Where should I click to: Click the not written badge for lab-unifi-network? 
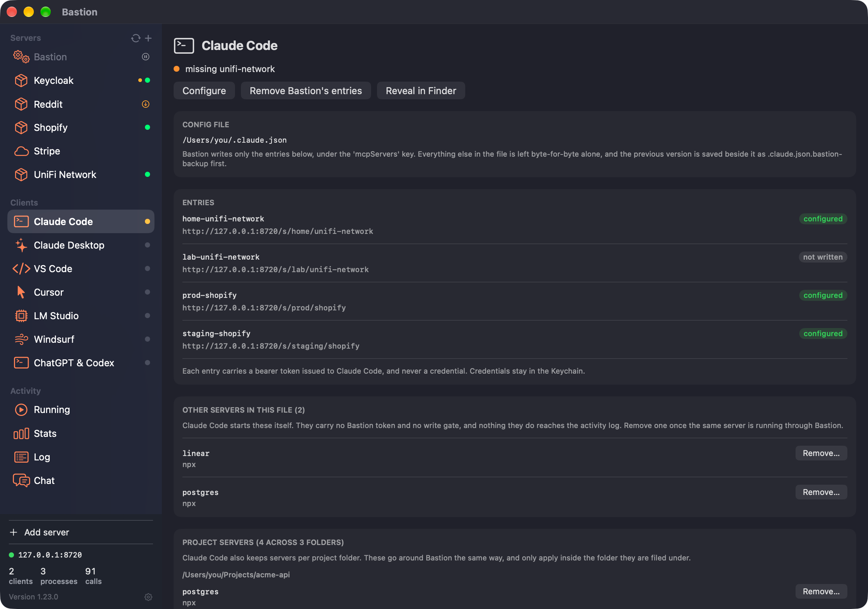[823, 257]
